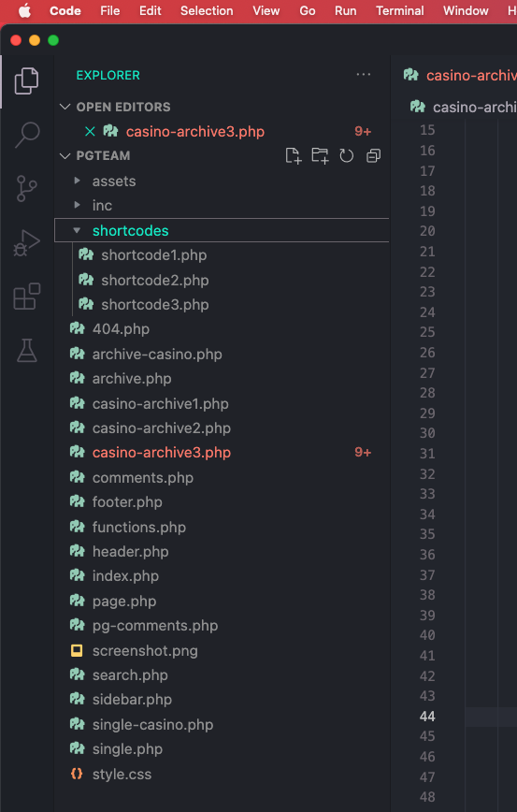Open the Extensions view

[x=27, y=297]
